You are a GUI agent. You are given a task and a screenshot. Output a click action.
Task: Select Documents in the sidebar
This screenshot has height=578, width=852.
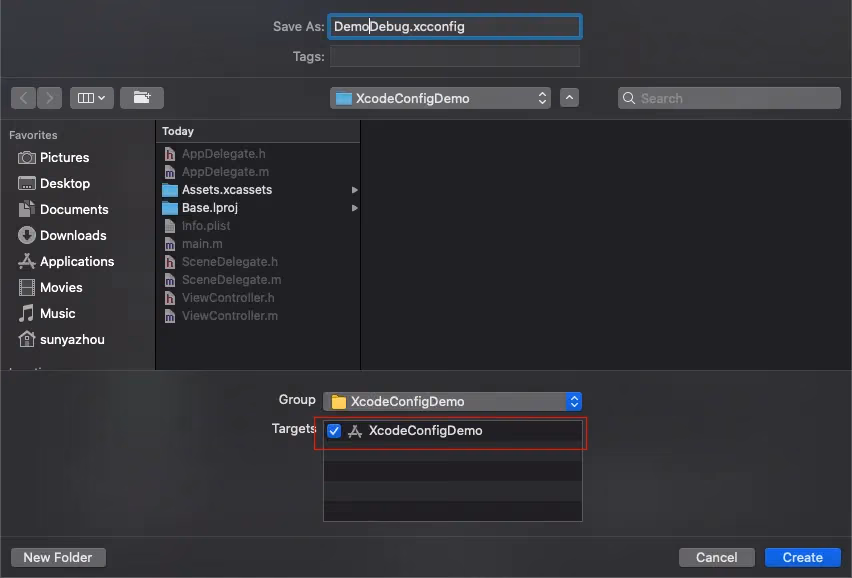73,210
